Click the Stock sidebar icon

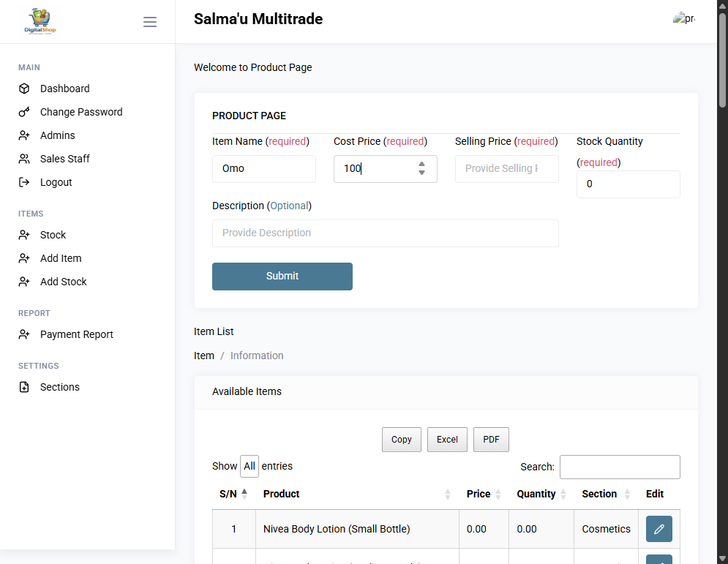(24, 235)
